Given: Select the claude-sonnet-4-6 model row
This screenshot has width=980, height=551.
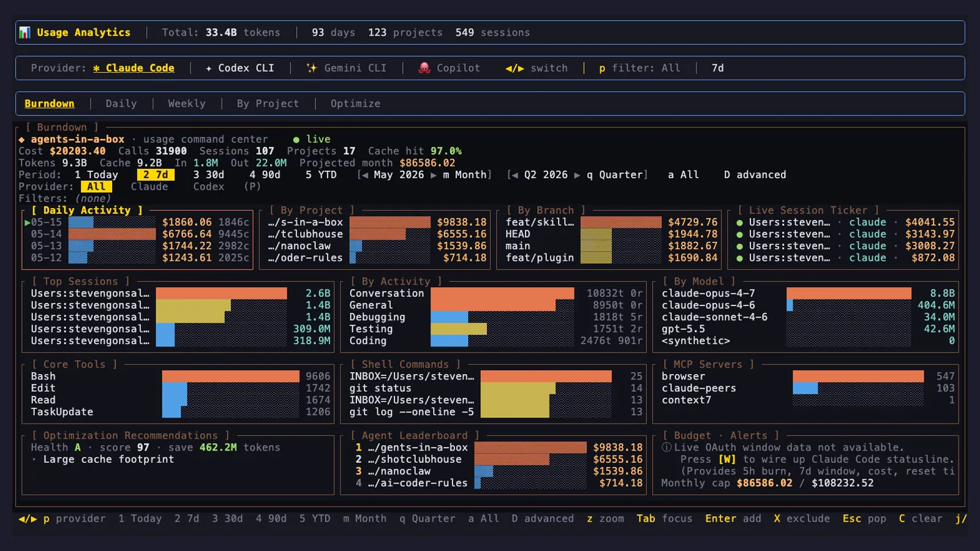Looking at the screenshot, I should click(808, 317).
